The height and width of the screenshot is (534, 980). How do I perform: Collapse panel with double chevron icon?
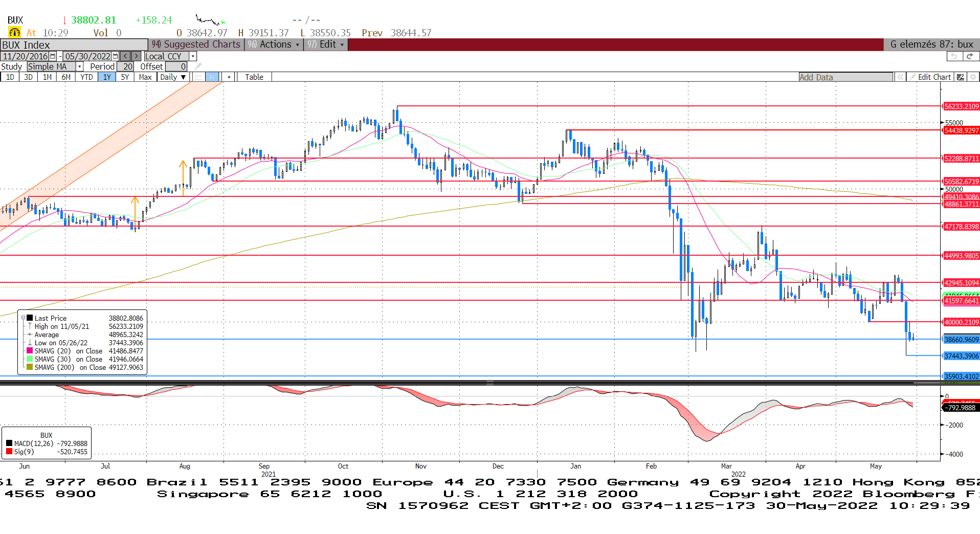pyautogui.click(x=900, y=77)
